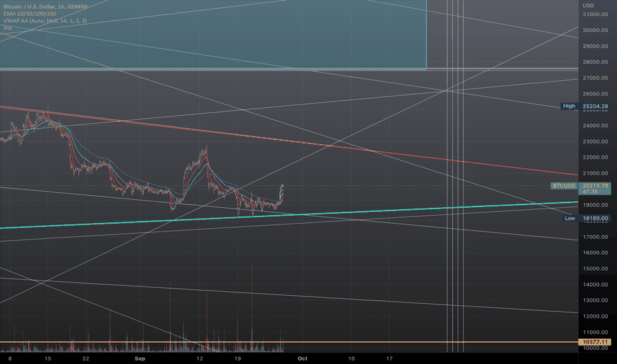Click the date axis label 8

[x=10, y=359]
